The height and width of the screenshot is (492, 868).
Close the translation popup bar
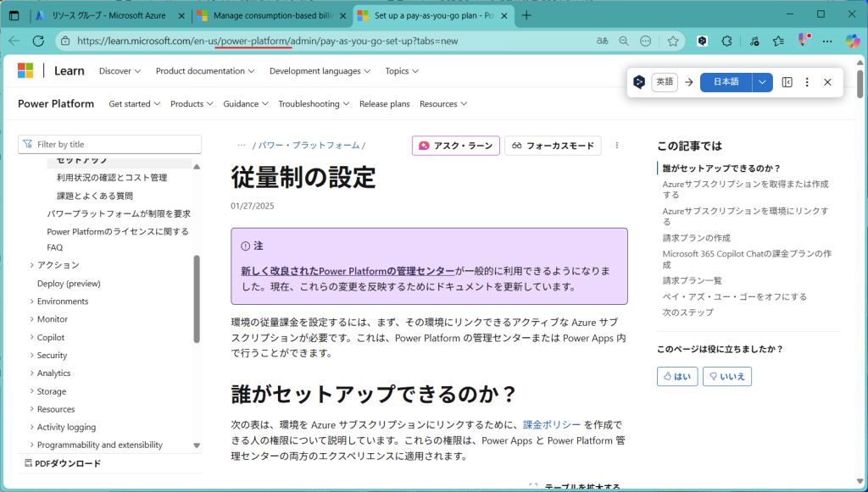827,82
